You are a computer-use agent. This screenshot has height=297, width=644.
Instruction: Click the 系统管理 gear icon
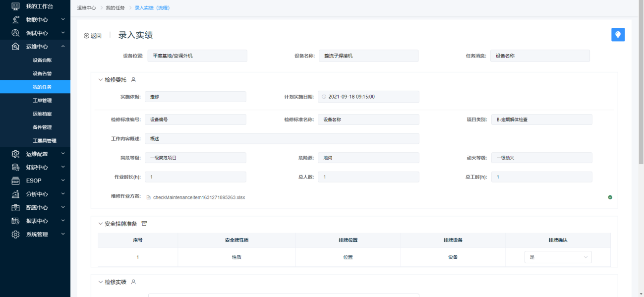pos(15,234)
